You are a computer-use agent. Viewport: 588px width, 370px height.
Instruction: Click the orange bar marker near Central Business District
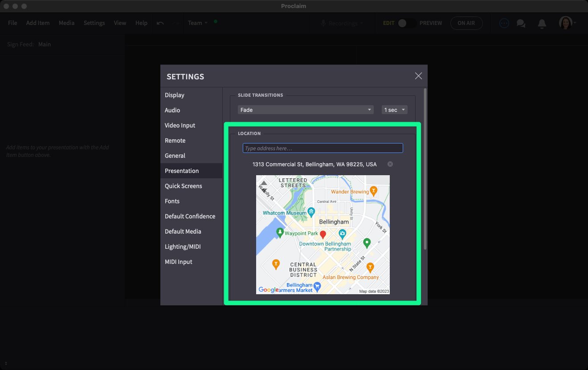[x=276, y=264]
